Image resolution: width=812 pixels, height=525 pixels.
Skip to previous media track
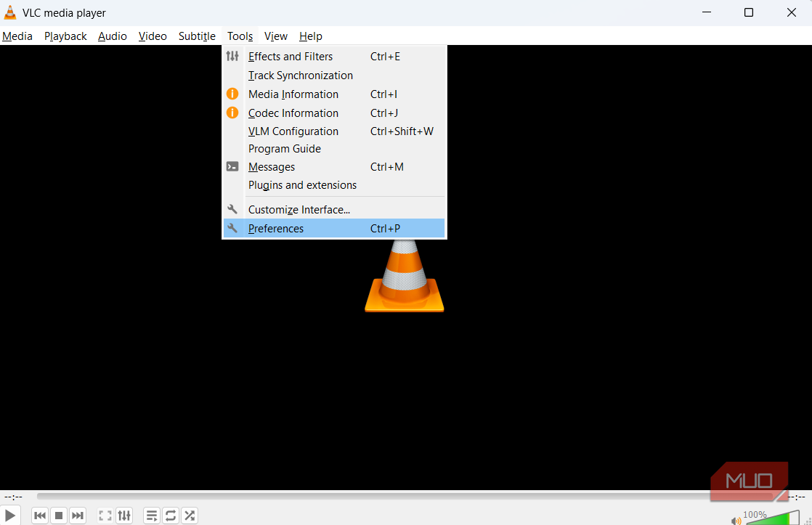point(40,515)
